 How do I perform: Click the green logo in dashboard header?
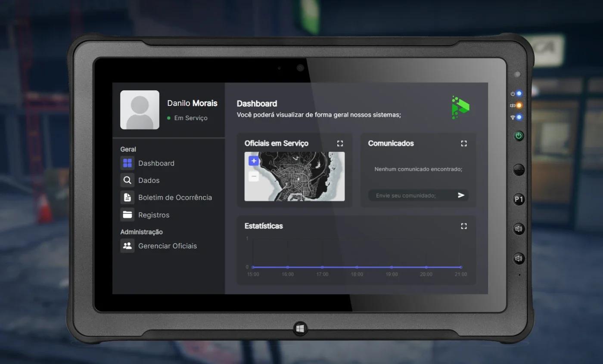tap(460, 108)
